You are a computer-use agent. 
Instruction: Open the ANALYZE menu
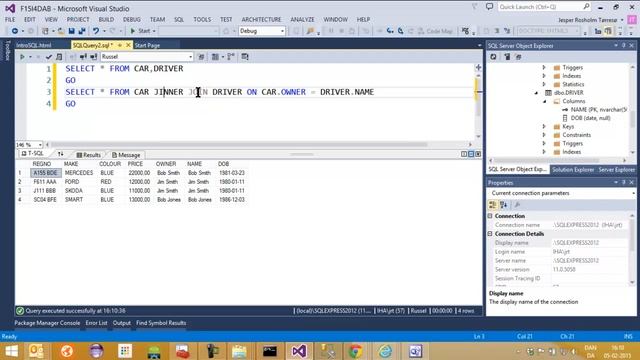pos(302,20)
